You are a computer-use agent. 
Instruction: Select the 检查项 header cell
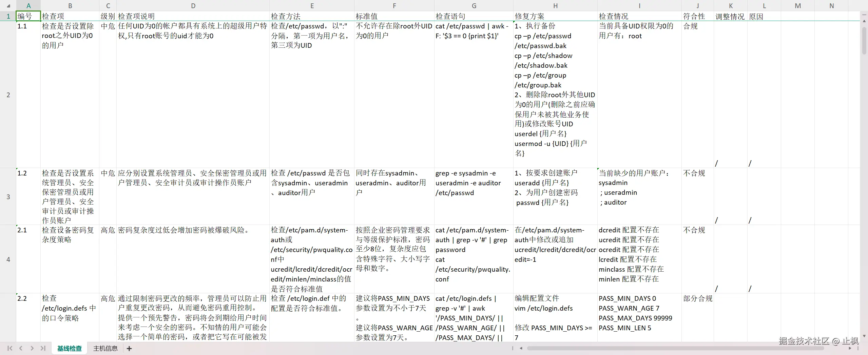pyautogui.click(x=70, y=16)
